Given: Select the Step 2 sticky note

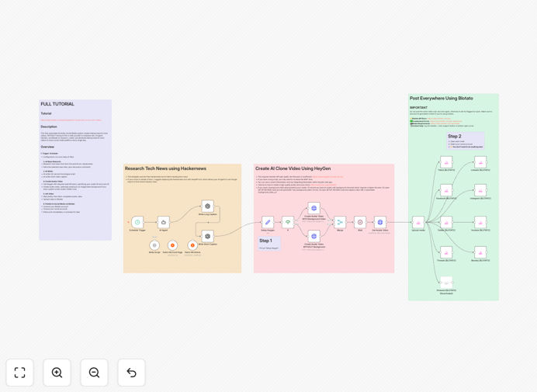Looking at the screenshot, I should 466,140.
